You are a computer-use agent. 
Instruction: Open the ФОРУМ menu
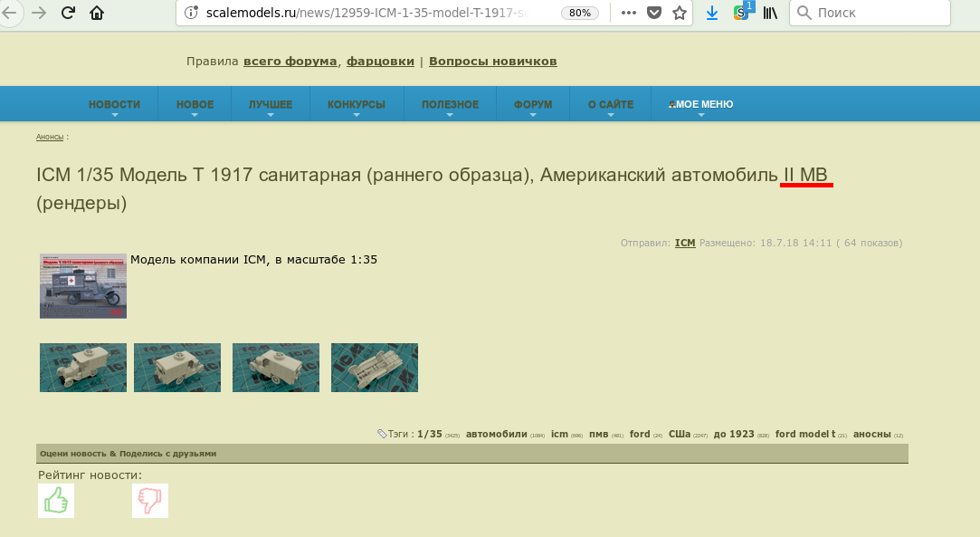pos(533,104)
